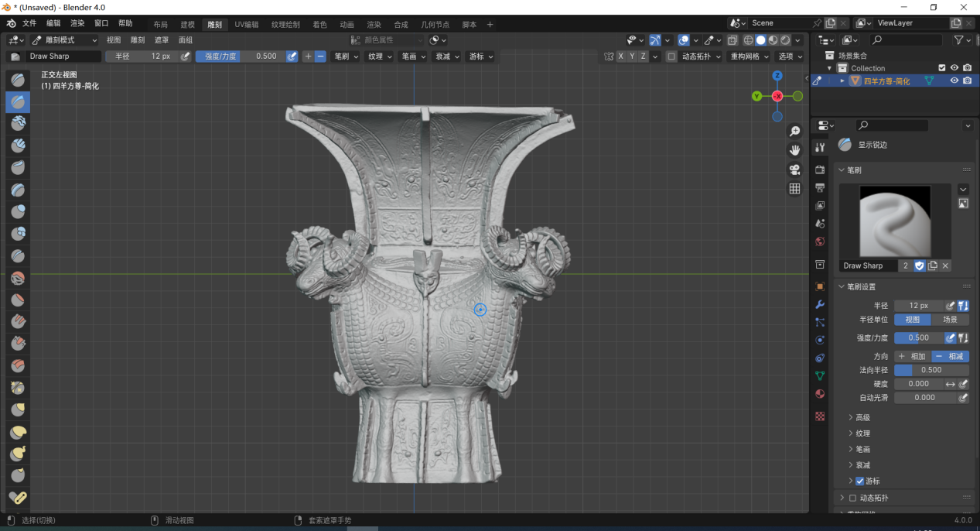Toggle radius pressure sensitivity in header
The image size is (980, 531).
pyautogui.click(x=185, y=57)
